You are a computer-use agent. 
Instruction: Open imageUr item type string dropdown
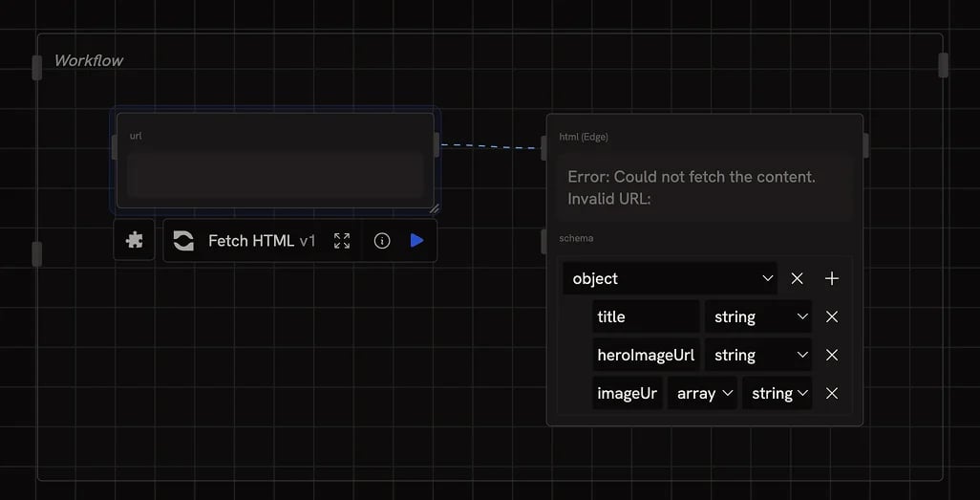point(777,393)
